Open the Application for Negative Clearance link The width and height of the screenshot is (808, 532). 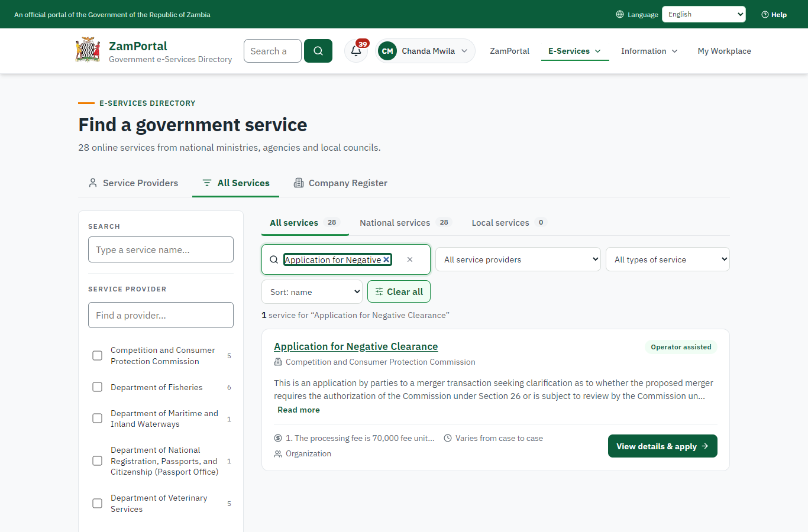coord(356,346)
